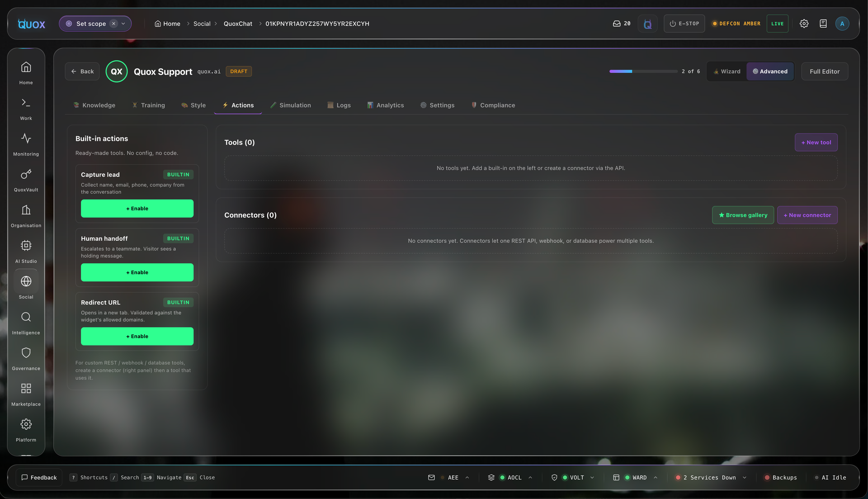868x499 pixels.
Task: Click the Quox logo
Action: [x=32, y=24]
